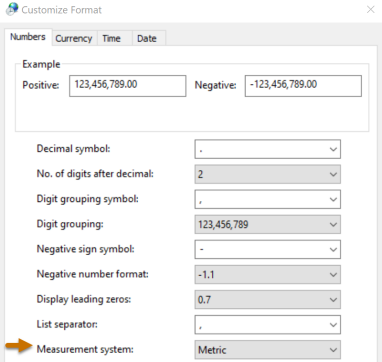
Task: Click inside the Decimal symbol text field
Action: pos(261,149)
